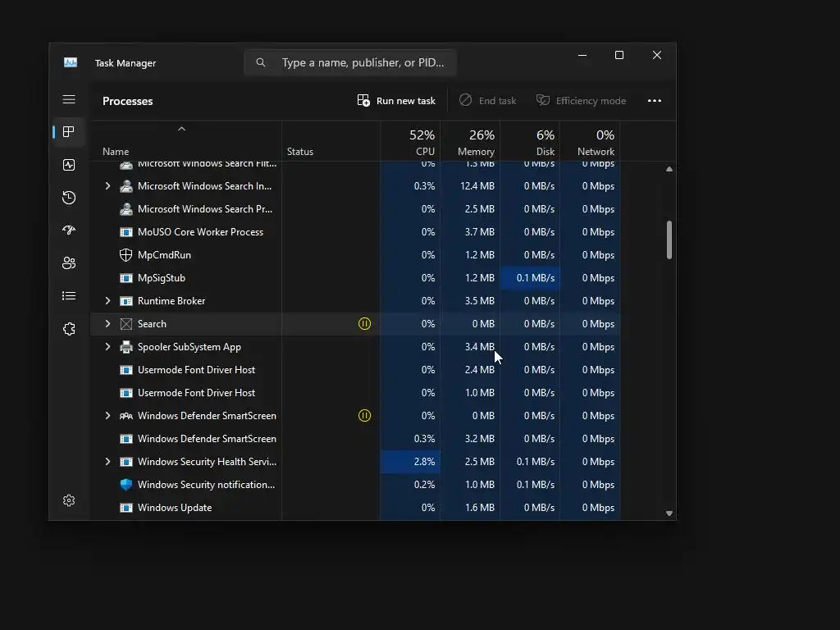Select the Windows Update row name
The width and height of the screenshot is (840, 630).
click(175, 508)
